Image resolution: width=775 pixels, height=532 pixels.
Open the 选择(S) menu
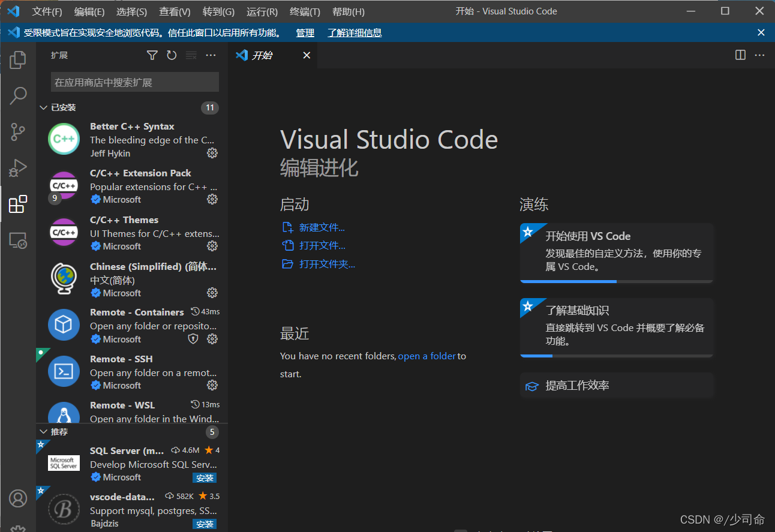[131, 11]
